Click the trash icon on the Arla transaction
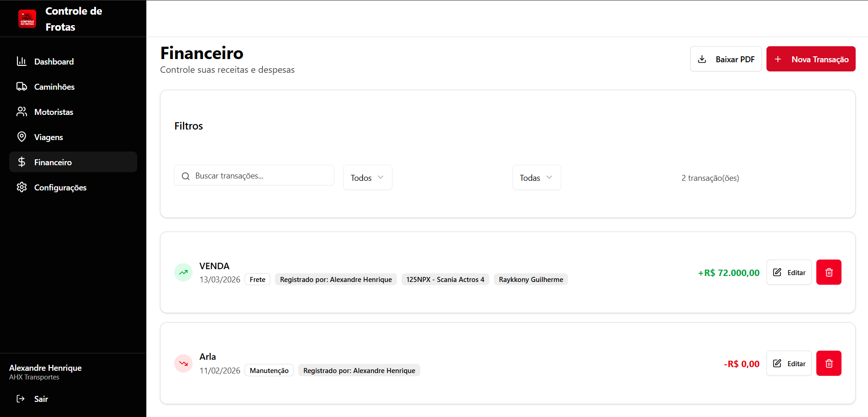The image size is (868, 417). coord(829,363)
